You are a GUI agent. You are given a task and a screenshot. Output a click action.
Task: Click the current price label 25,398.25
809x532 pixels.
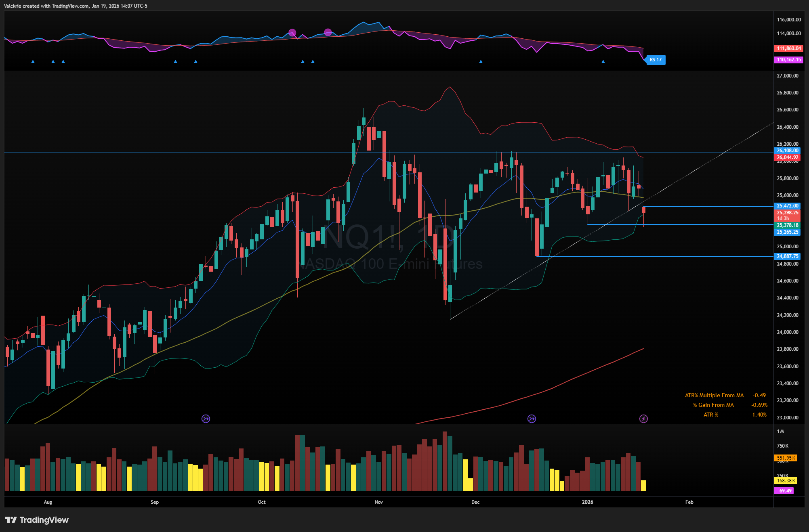[787, 213]
